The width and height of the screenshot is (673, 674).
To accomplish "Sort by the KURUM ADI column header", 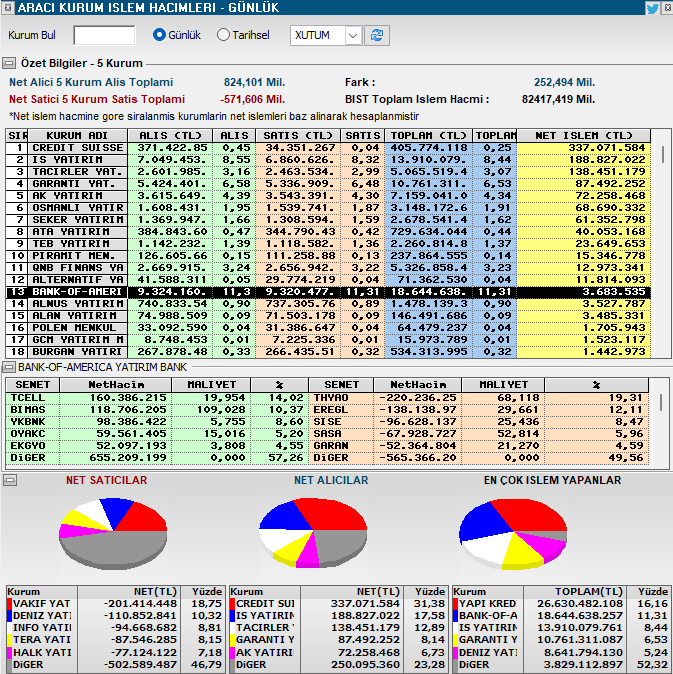I will pyautogui.click(x=77, y=135).
